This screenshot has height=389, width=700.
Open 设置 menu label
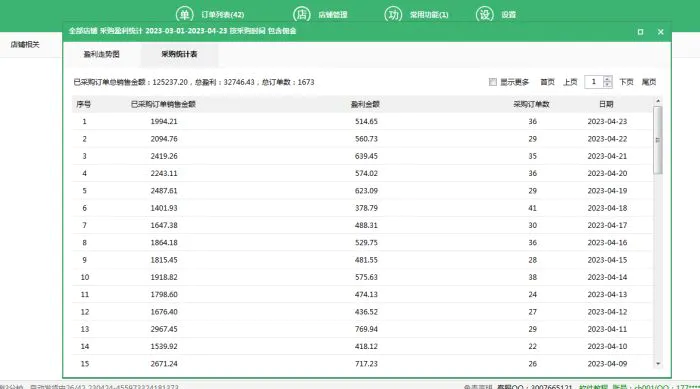tap(508, 15)
